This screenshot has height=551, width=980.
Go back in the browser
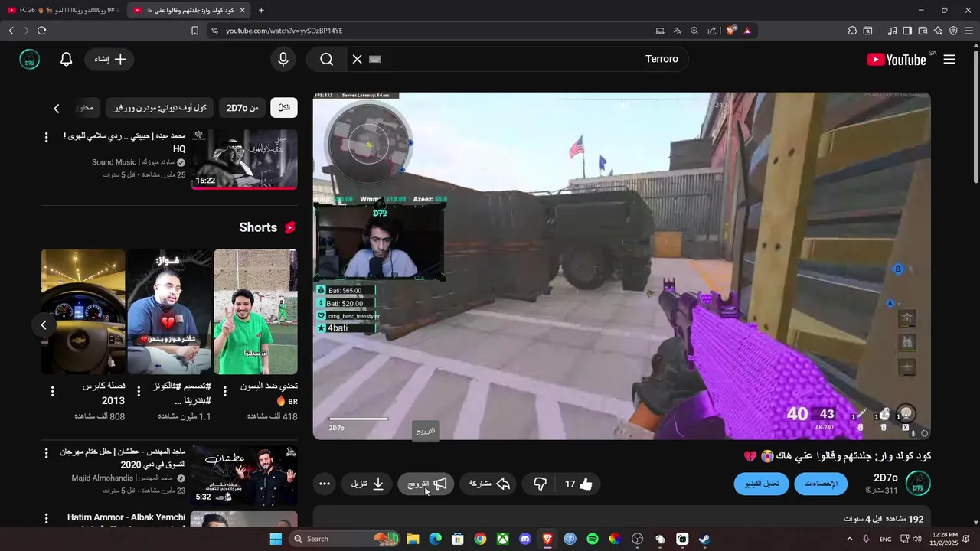coord(11,31)
